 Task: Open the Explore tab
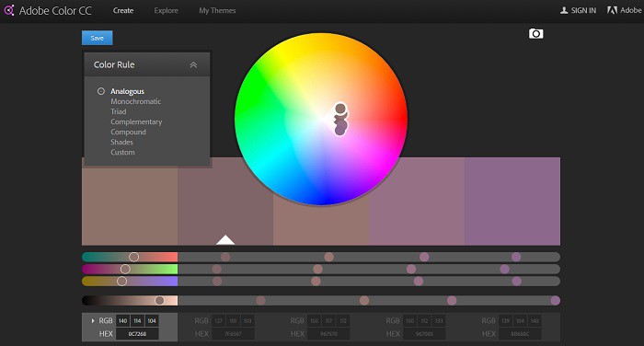click(x=166, y=11)
